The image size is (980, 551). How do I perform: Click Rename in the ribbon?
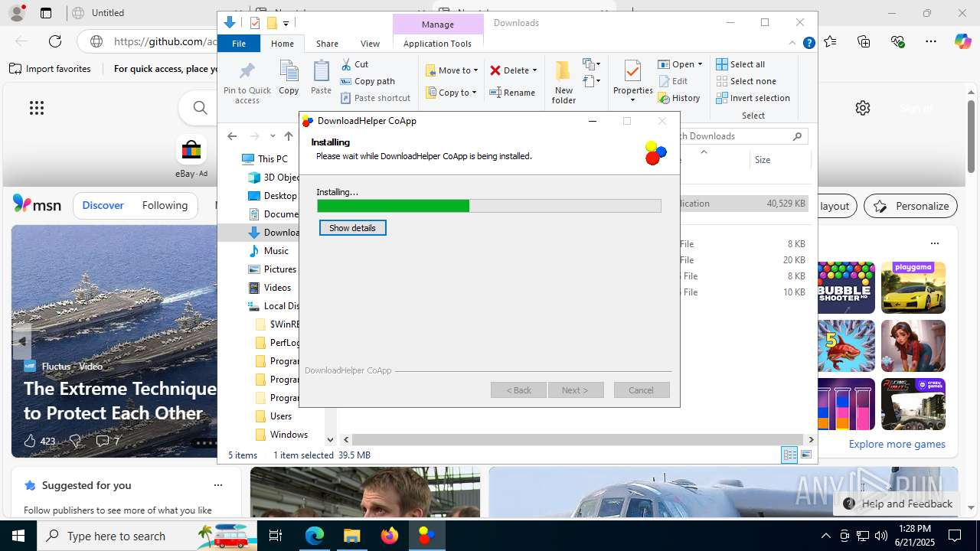pos(512,93)
